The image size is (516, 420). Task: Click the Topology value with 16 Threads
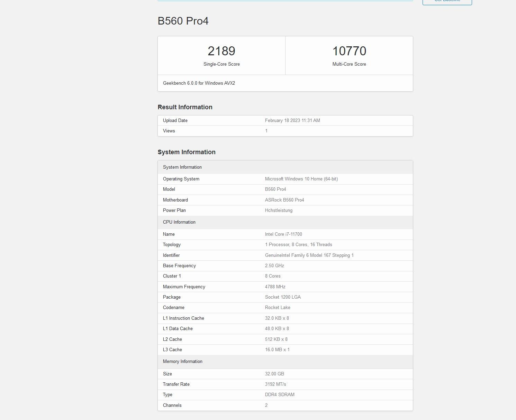tap(298, 245)
